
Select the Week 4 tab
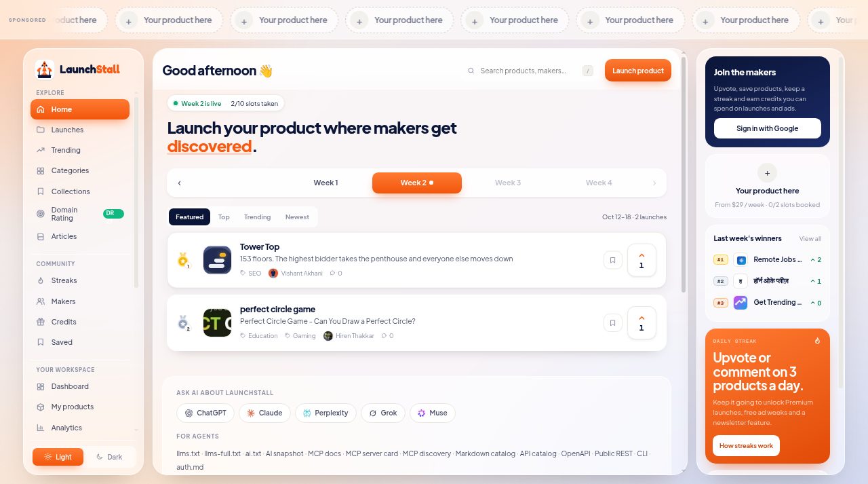click(599, 183)
